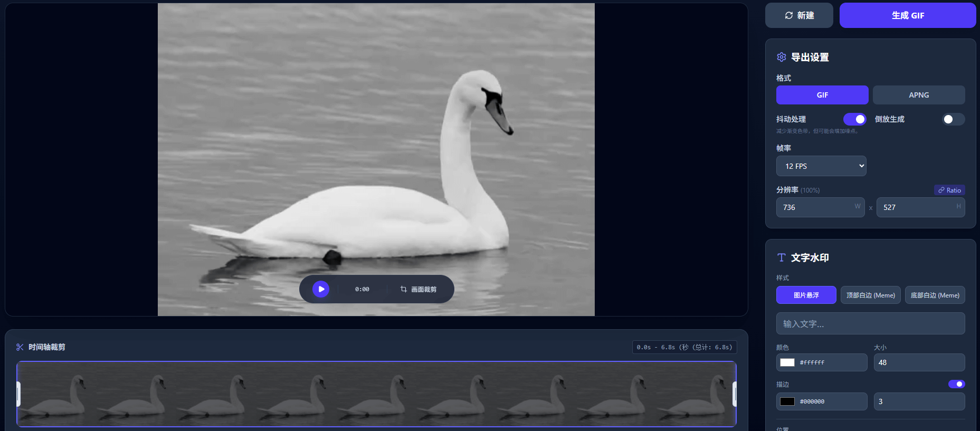Select APNG export format
The image size is (980, 431).
[919, 95]
